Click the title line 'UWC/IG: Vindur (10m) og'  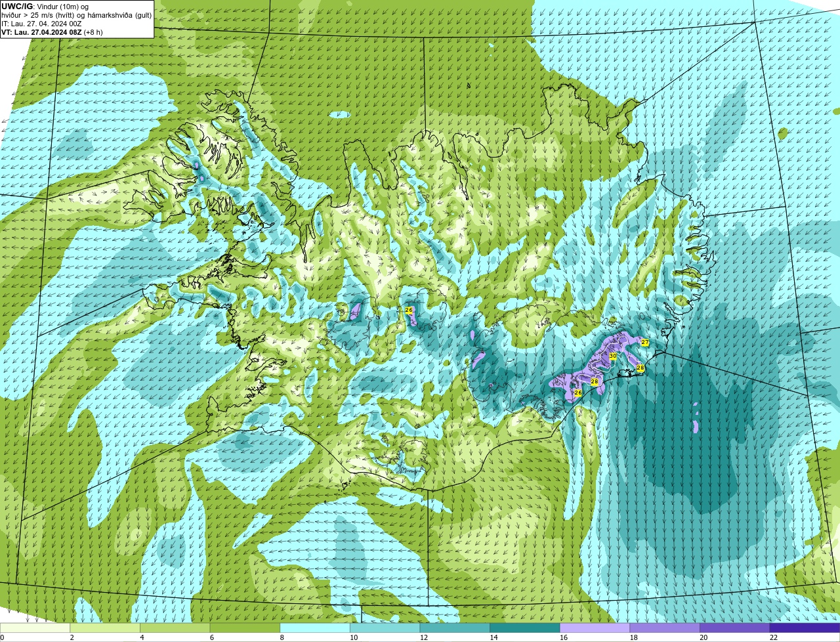(x=45, y=6)
